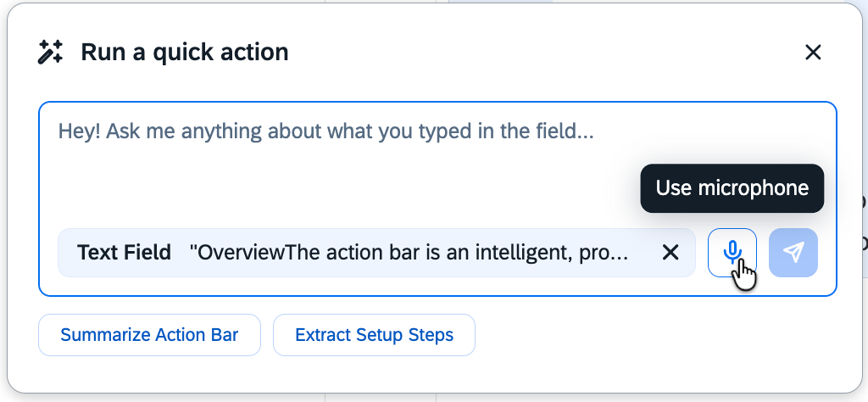Close the Run a quick action dialog

click(813, 53)
